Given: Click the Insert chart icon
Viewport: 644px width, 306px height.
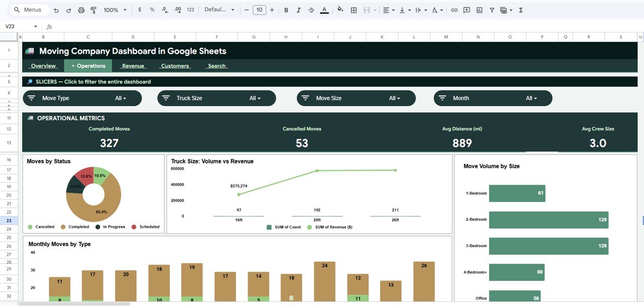Looking at the screenshot, I should 479,10.
